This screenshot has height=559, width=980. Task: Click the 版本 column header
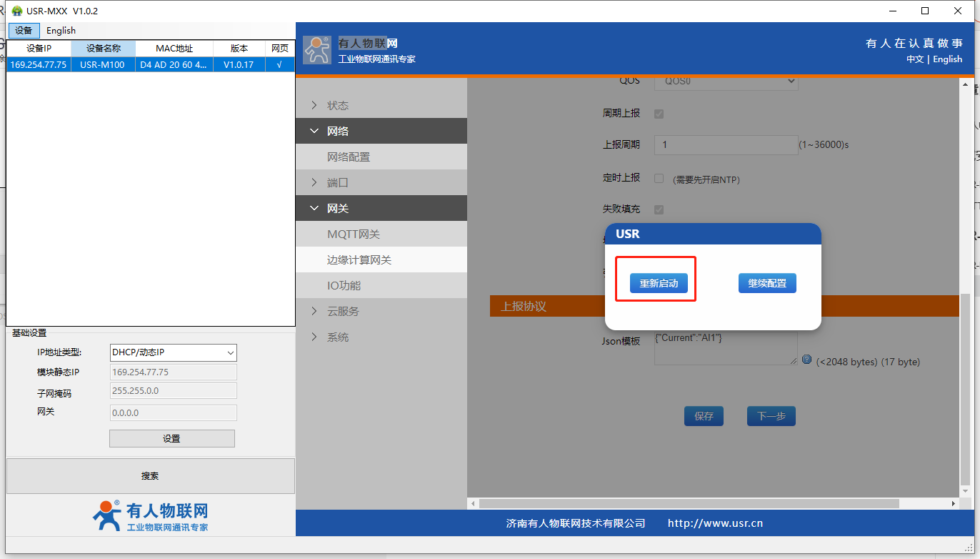239,49
